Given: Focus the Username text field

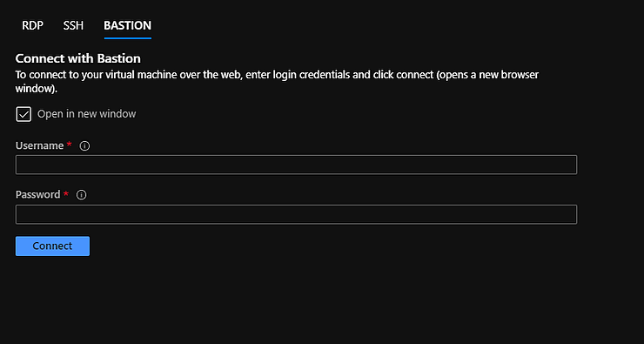Looking at the screenshot, I should point(296,165).
